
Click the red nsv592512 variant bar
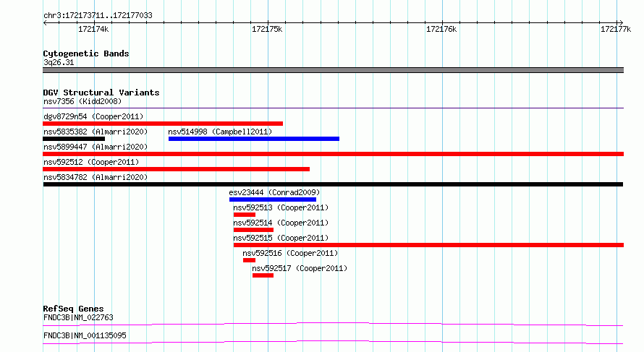point(177,169)
